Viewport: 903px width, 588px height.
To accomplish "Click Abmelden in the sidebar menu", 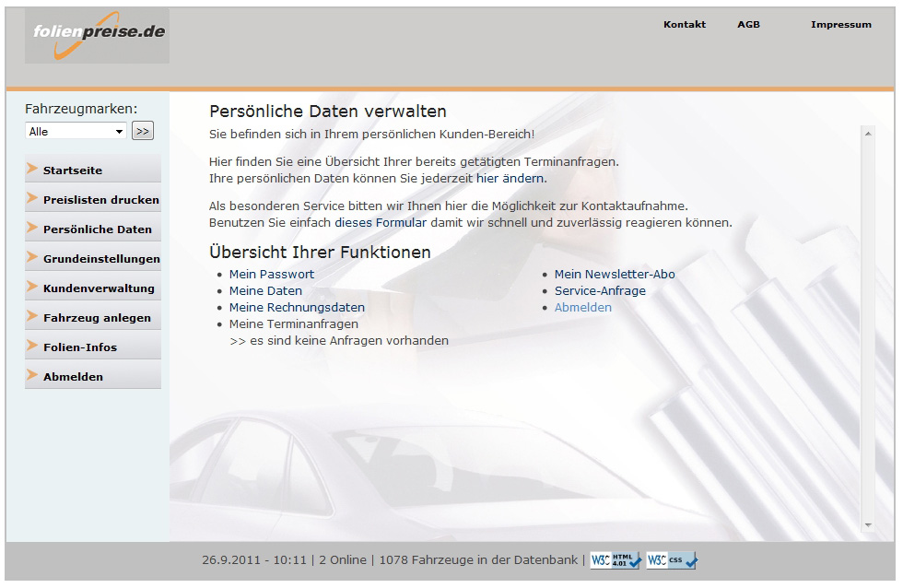I will (93, 374).
